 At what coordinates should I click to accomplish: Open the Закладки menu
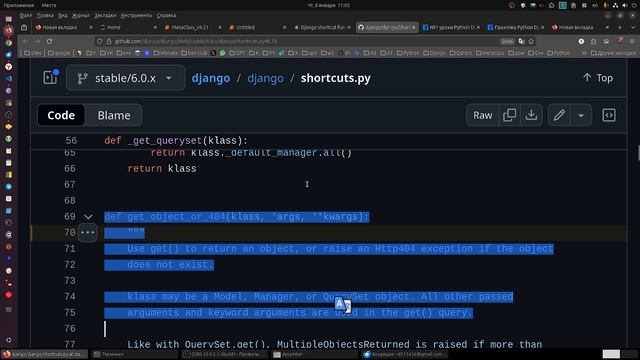pos(105,16)
